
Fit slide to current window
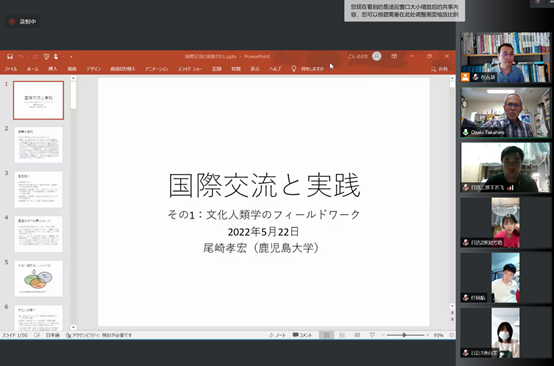click(x=452, y=335)
